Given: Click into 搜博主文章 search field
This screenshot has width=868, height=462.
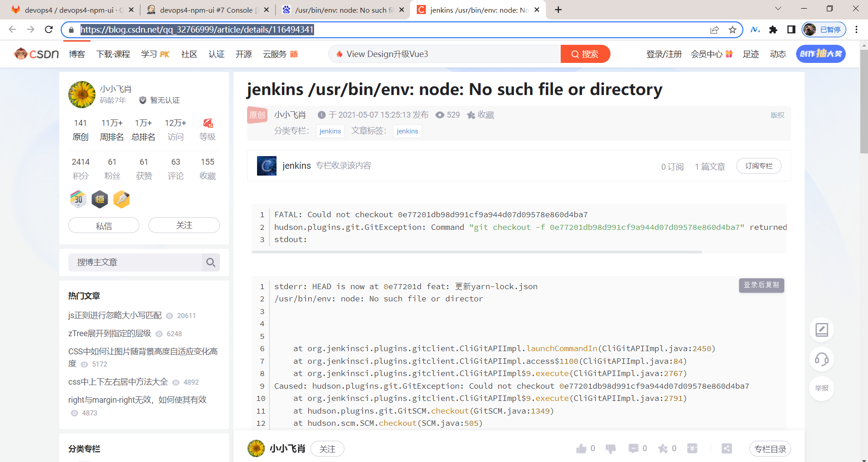Looking at the screenshot, I should pos(135,262).
